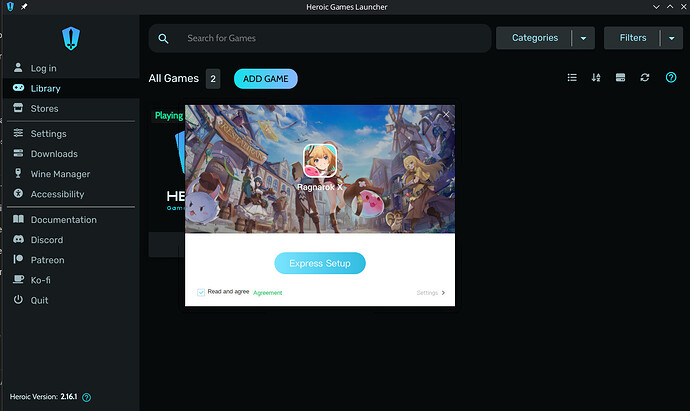Click the Accessibility person icon
690x411 pixels.
(x=18, y=193)
